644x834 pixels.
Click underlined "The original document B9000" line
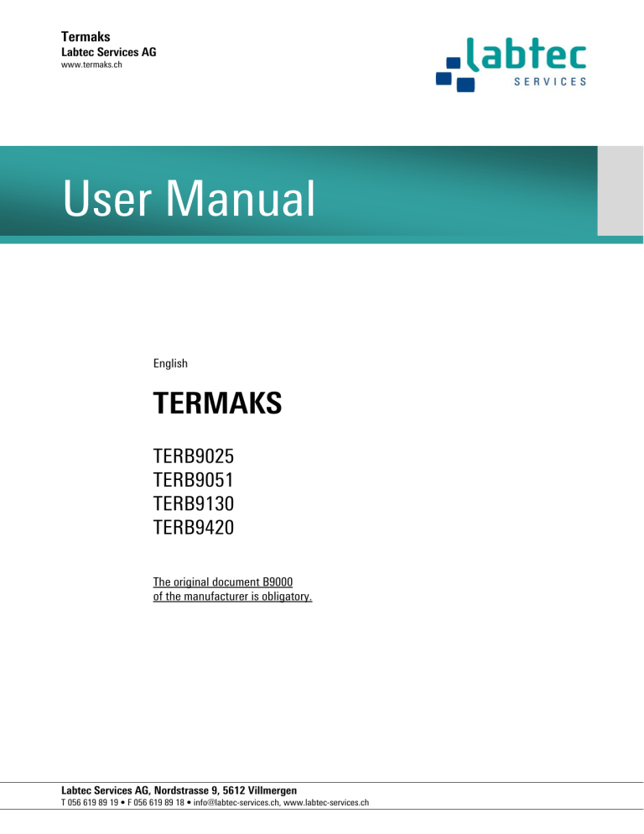(x=223, y=582)
